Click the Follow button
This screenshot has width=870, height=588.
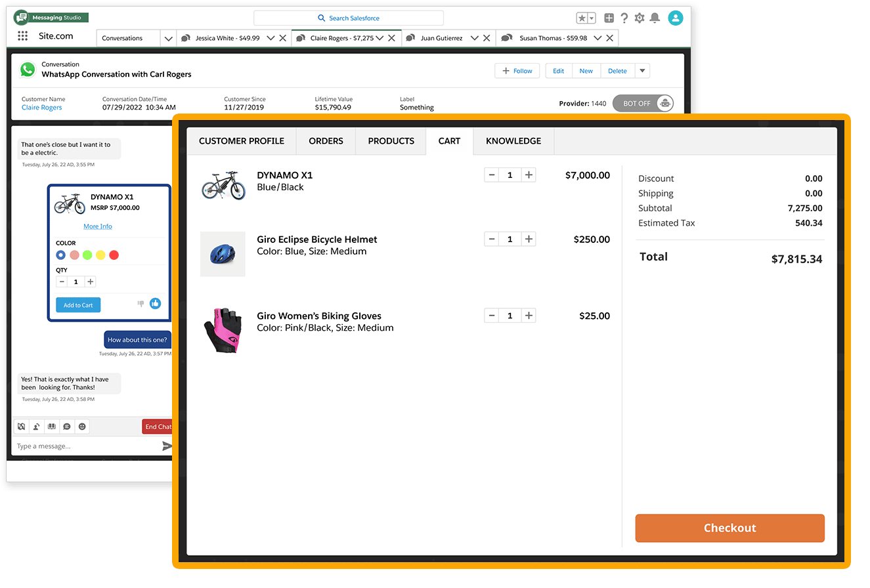pos(517,71)
